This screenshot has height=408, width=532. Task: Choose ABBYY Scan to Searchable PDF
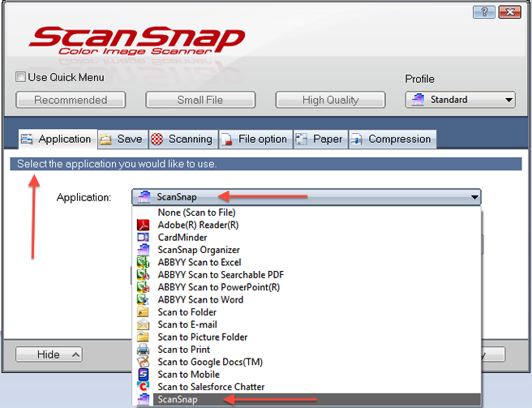click(307, 275)
